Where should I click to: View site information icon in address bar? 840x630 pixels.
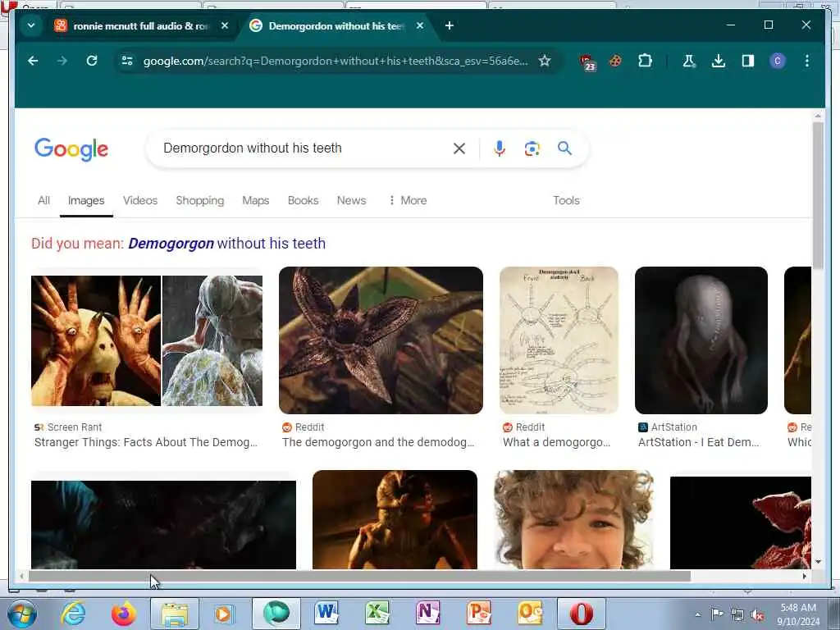[x=127, y=61]
